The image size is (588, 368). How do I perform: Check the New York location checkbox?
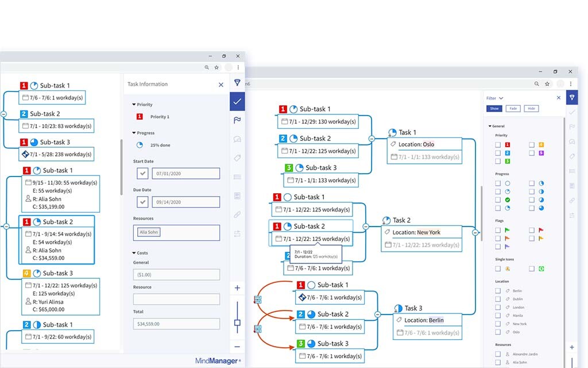[498, 324]
